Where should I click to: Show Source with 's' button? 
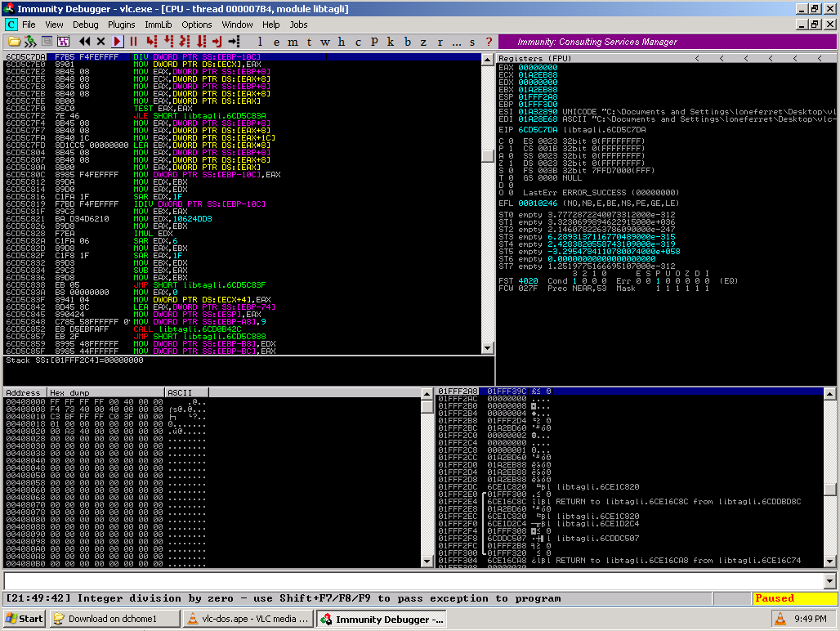click(x=472, y=42)
